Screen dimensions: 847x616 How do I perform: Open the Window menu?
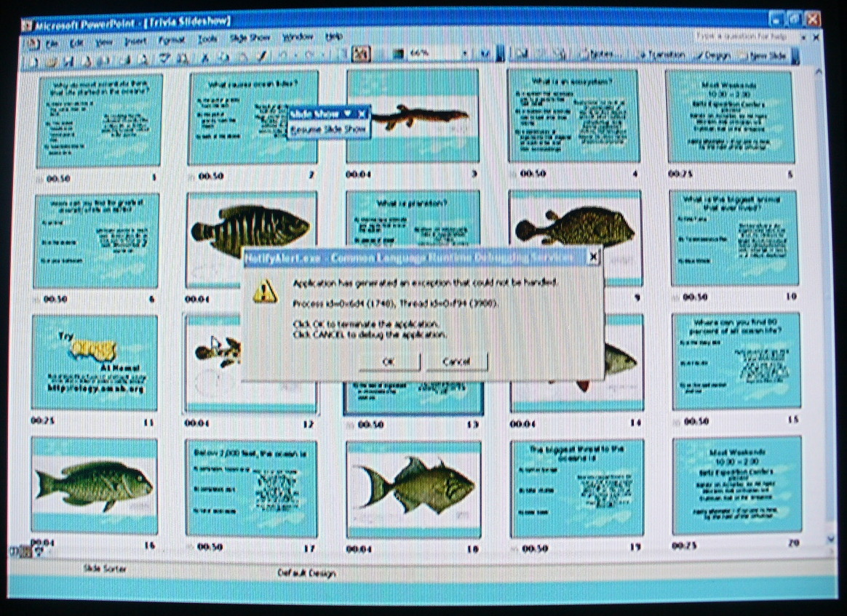pyautogui.click(x=298, y=36)
